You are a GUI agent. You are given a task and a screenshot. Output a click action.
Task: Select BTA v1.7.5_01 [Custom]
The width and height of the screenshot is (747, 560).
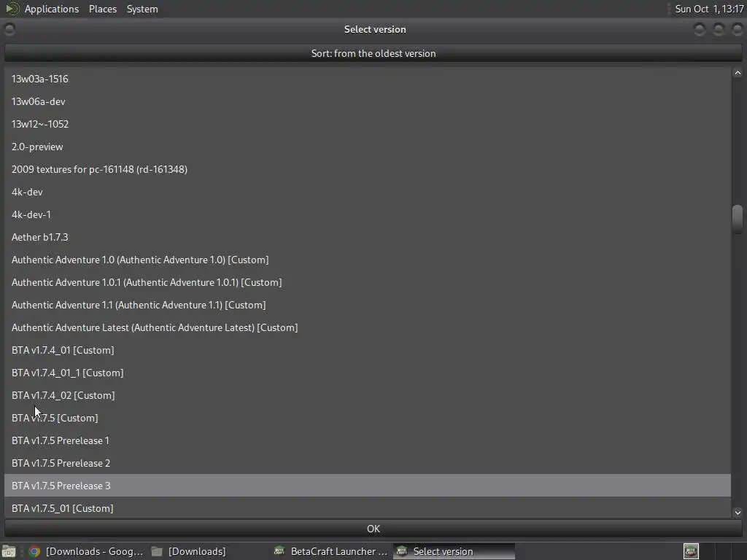pyautogui.click(x=368, y=508)
